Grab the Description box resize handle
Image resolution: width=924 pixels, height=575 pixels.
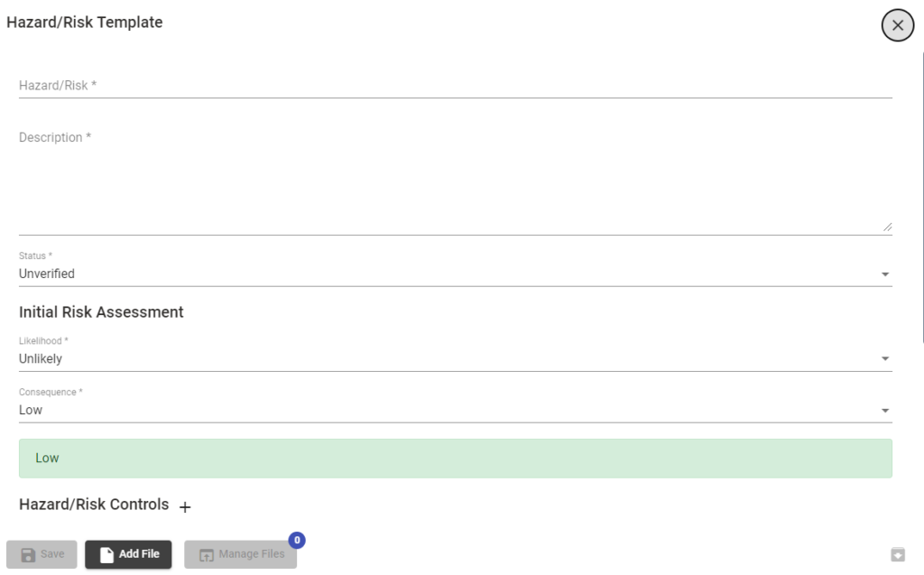point(888,227)
